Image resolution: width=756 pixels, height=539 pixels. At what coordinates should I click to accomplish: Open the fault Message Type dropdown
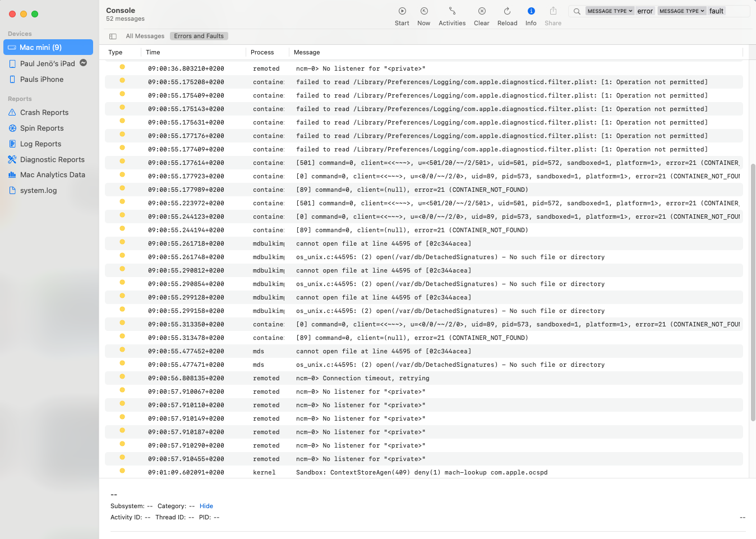click(681, 11)
